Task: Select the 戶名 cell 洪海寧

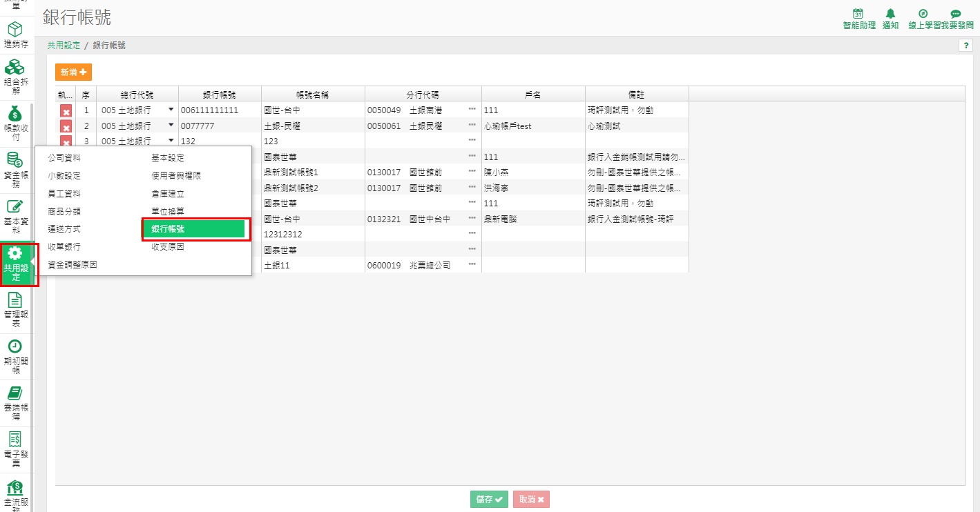Action: (533, 188)
